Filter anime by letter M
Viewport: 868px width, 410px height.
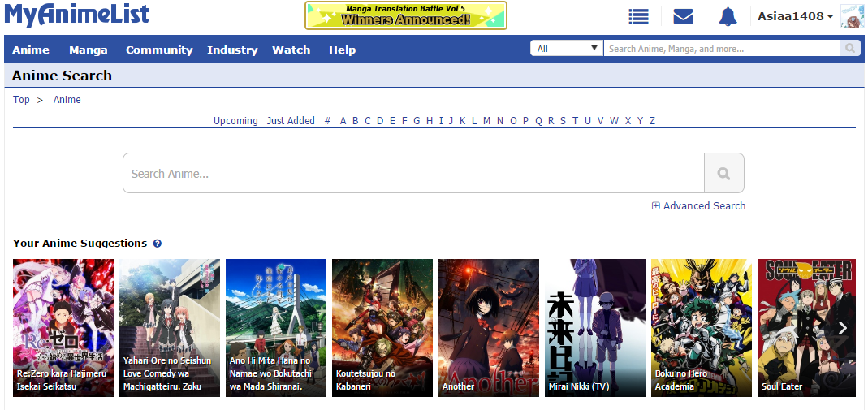(486, 121)
